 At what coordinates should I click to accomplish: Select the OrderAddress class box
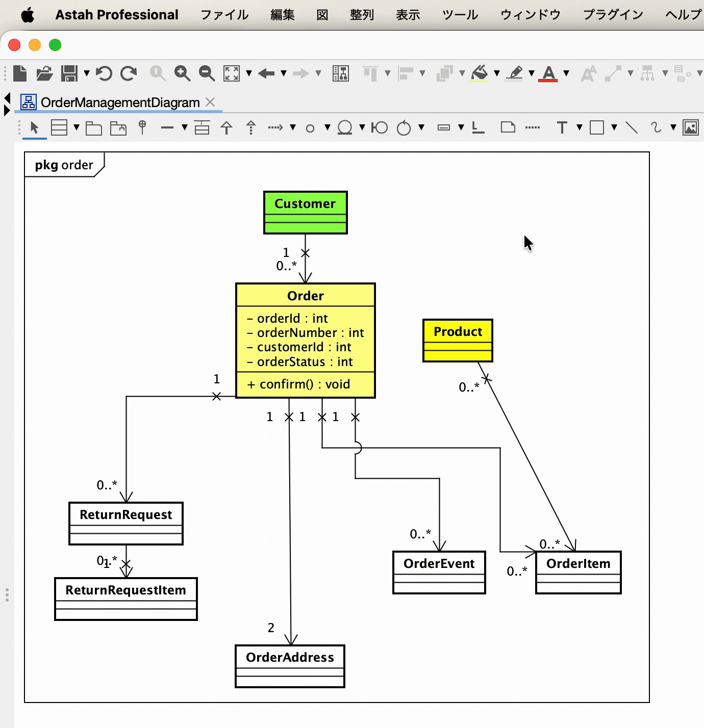click(x=290, y=666)
